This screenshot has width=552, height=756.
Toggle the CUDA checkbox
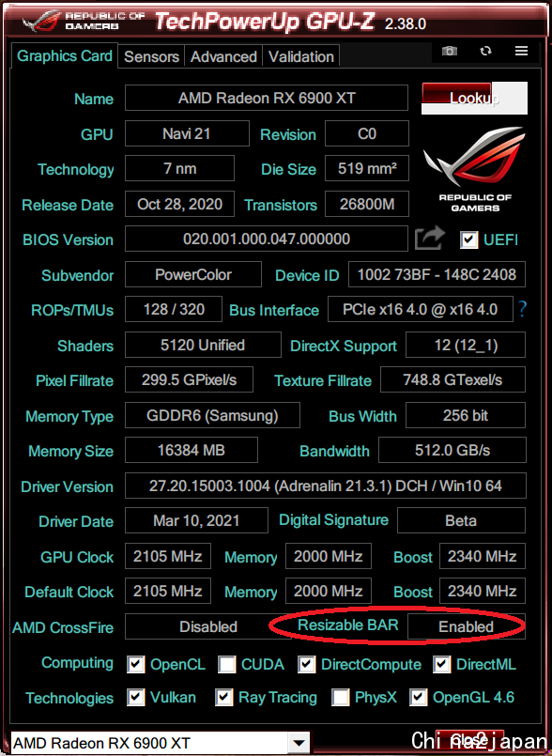[227, 664]
